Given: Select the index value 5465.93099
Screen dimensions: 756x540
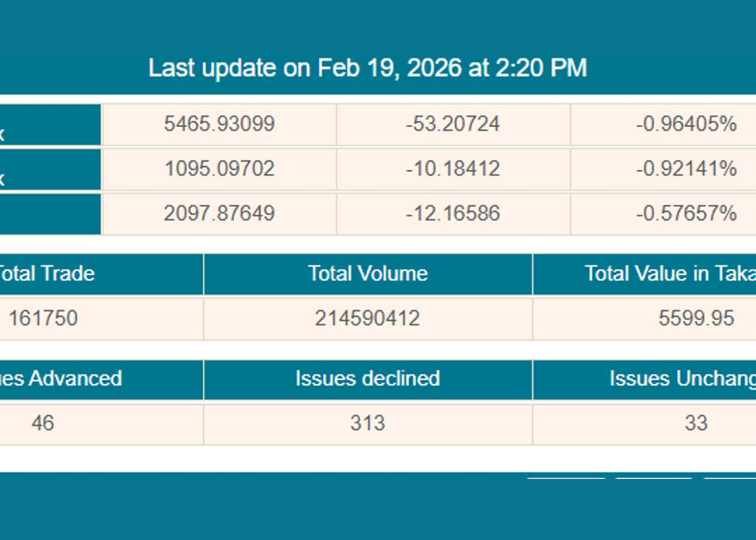Looking at the screenshot, I should pyautogui.click(x=219, y=124).
